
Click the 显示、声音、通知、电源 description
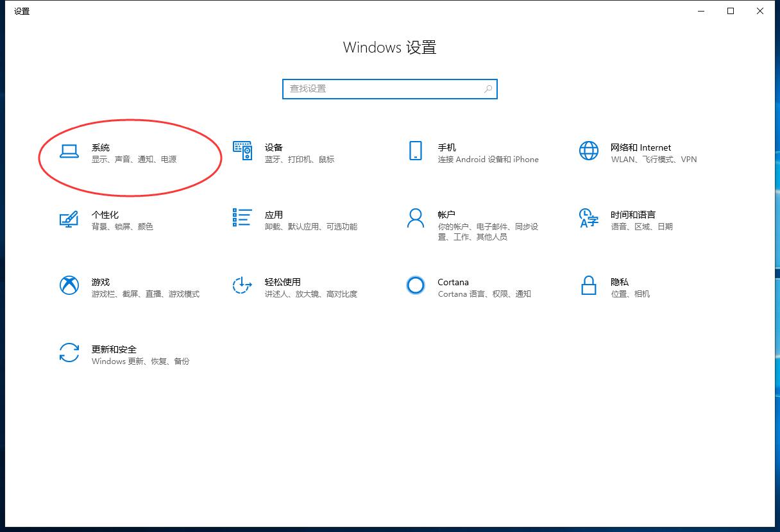click(134, 160)
